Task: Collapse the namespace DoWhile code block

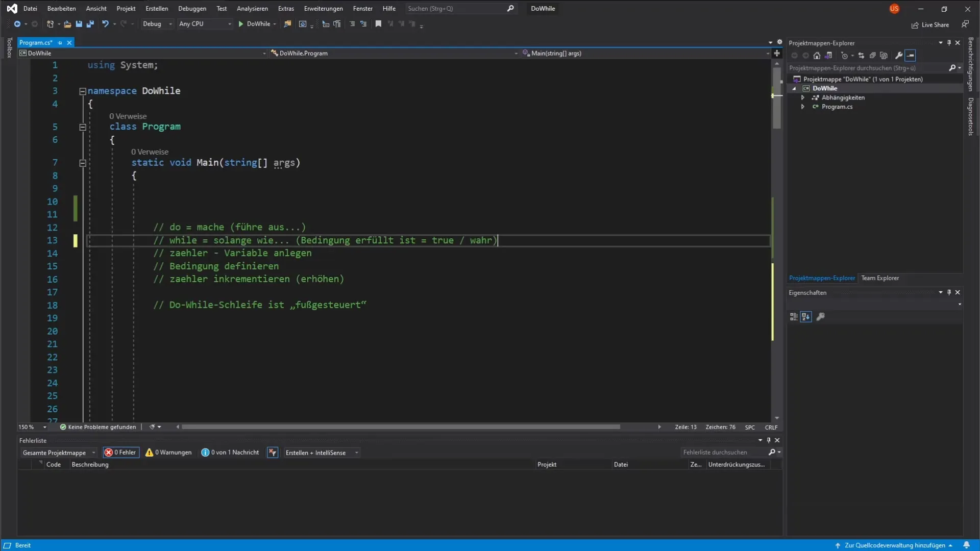Action: tap(83, 91)
